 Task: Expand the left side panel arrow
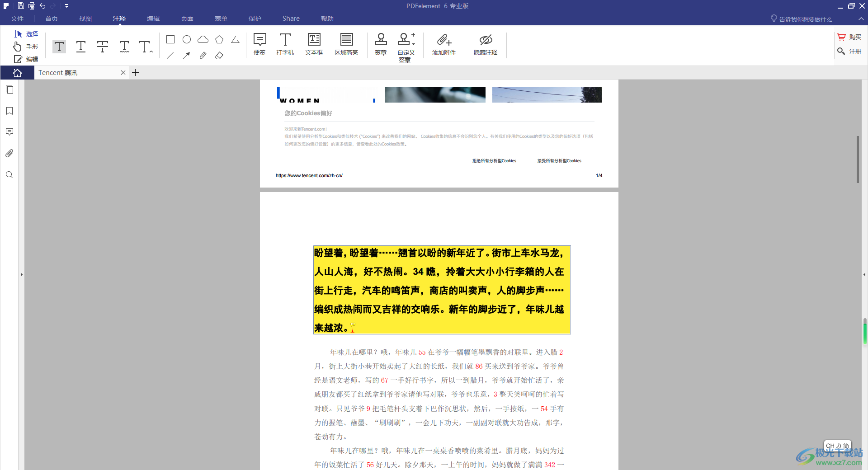tap(21, 274)
